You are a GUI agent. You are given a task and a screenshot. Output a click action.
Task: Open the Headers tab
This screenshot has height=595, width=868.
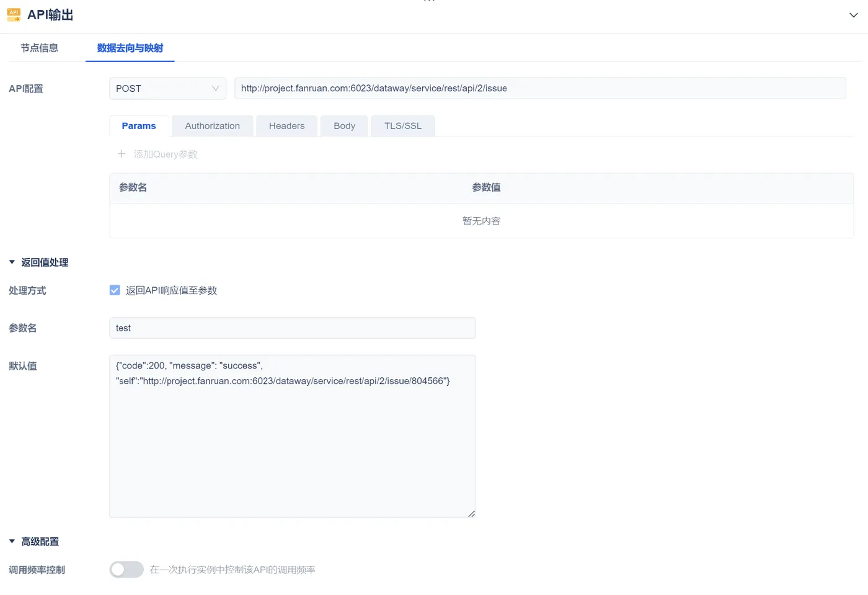coord(286,126)
